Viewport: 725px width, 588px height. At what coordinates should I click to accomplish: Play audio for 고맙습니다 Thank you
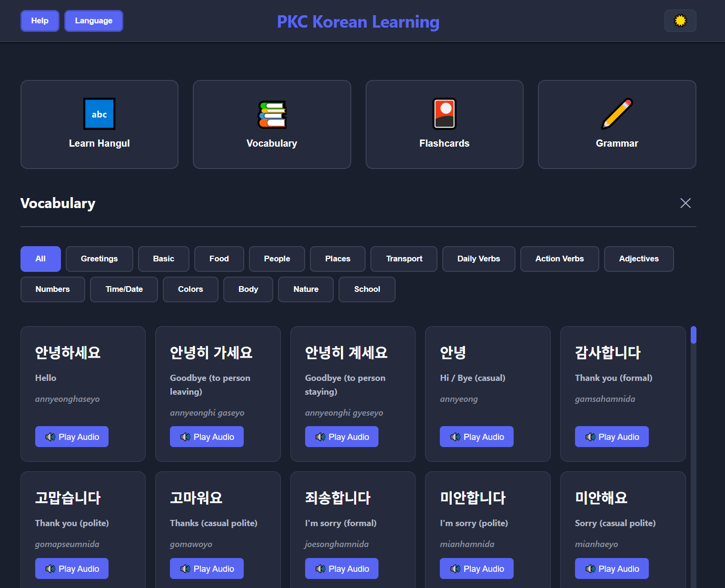click(71, 568)
